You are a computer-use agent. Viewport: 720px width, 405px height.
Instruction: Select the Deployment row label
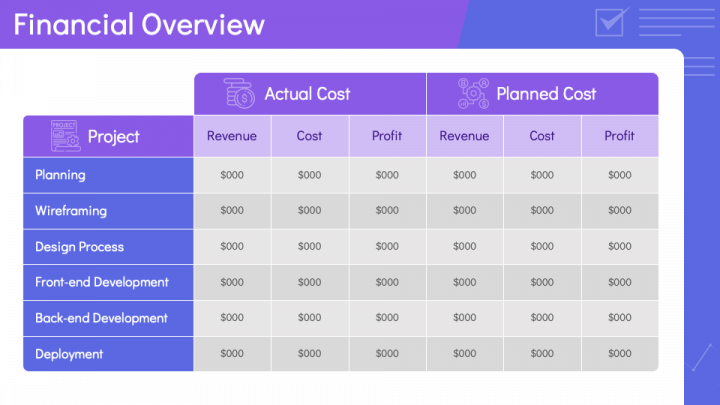[69, 354]
